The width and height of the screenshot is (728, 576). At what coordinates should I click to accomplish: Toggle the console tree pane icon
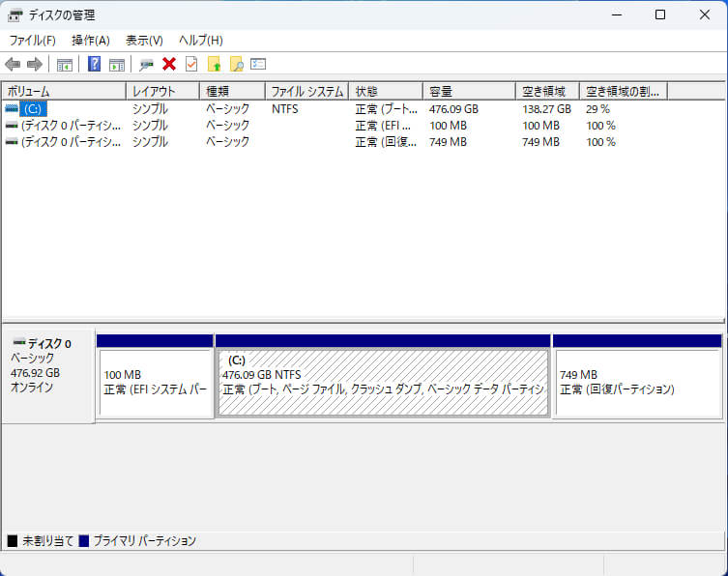[x=65, y=65]
